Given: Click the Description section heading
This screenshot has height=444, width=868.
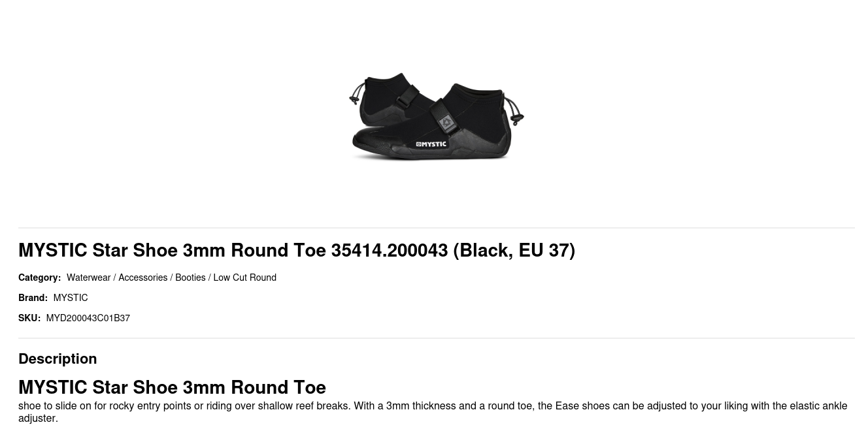Looking at the screenshot, I should coord(58,358).
